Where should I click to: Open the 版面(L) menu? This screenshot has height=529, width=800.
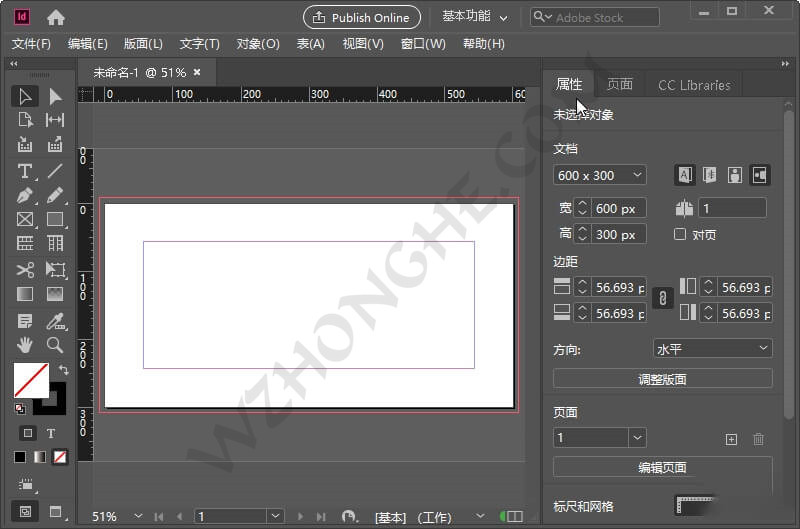pos(143,44)
